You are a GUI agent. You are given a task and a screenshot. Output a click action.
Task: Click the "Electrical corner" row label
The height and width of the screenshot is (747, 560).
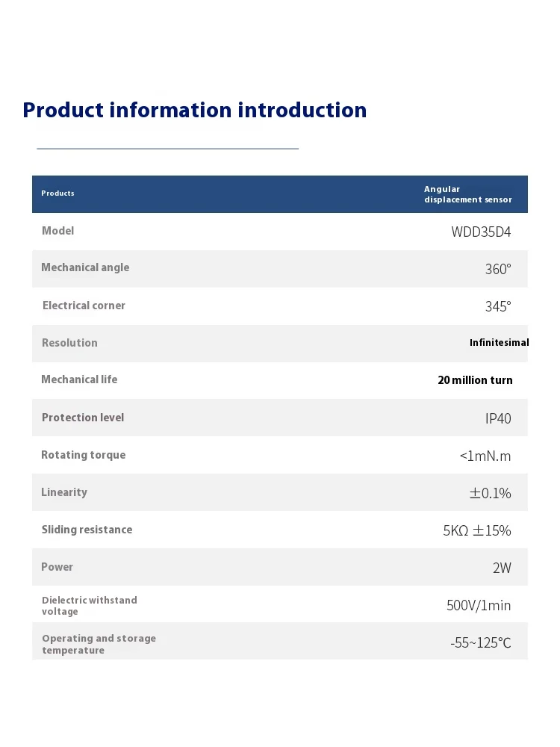pyautogui.click(x=84, y=306)
